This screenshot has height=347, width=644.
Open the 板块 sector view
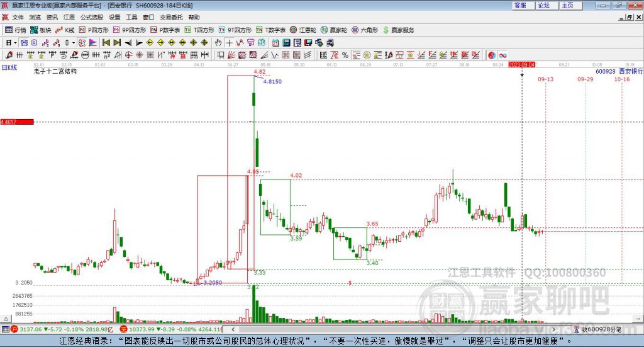pos(40,30)
